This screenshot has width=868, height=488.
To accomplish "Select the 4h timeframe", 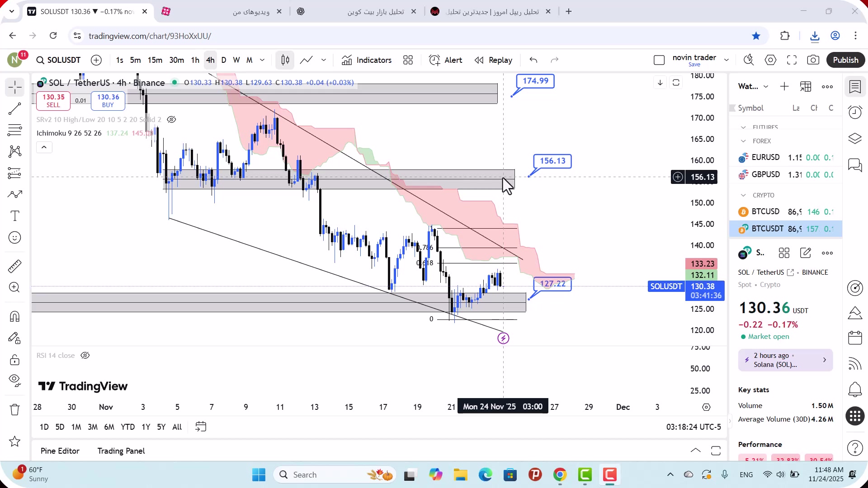I will [x=210, y=60].
